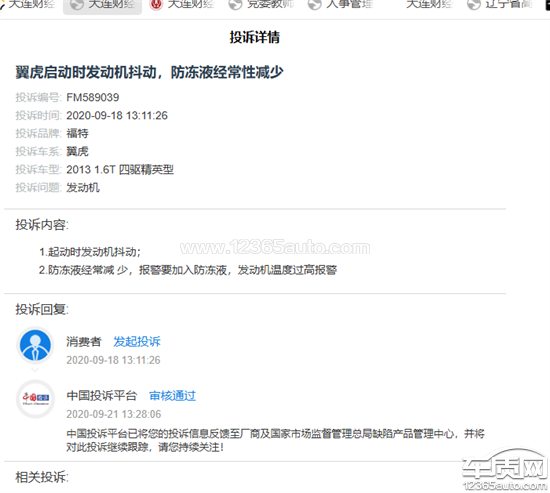Screen dimensions: 550x493
Task: Open the 辽宁省高 bookmark label
Action: [x=509, y=4]
